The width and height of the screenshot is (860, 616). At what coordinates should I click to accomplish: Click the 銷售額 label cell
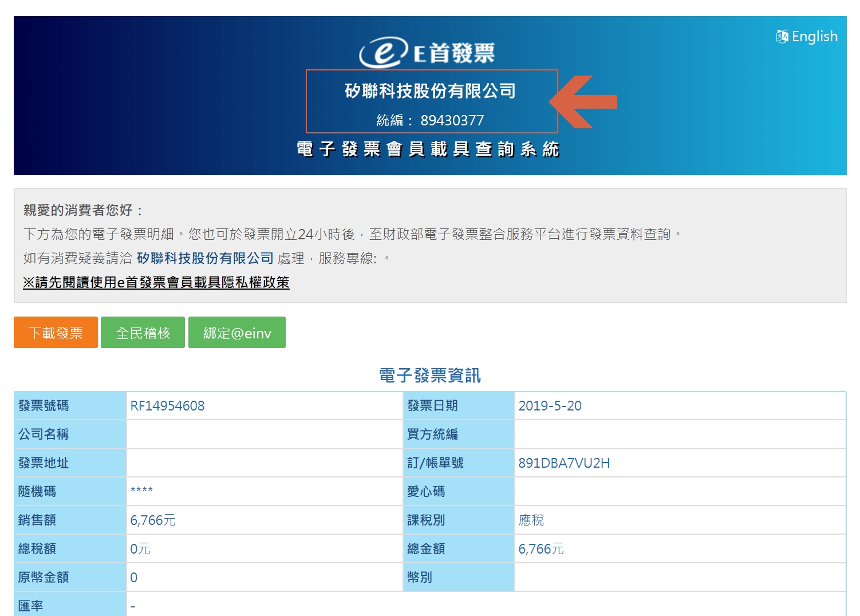[x=70, y=520]
